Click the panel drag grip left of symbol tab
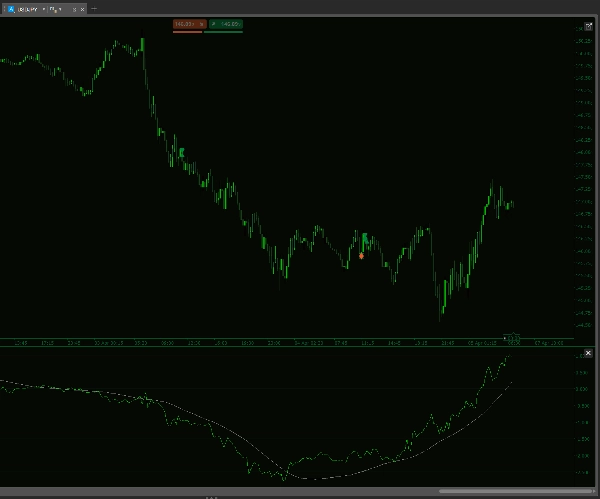Viewport: 600px width, 499px height. [4, 8]
